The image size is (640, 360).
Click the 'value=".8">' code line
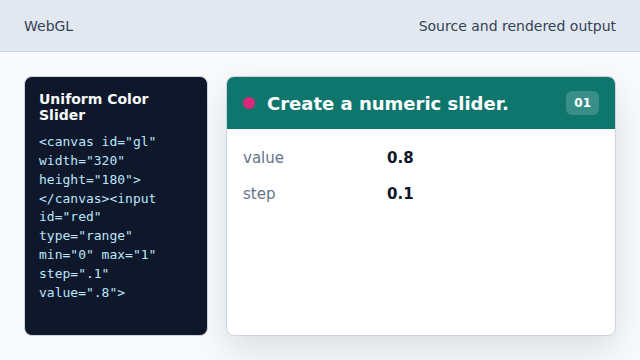click(x=82, y=293)
